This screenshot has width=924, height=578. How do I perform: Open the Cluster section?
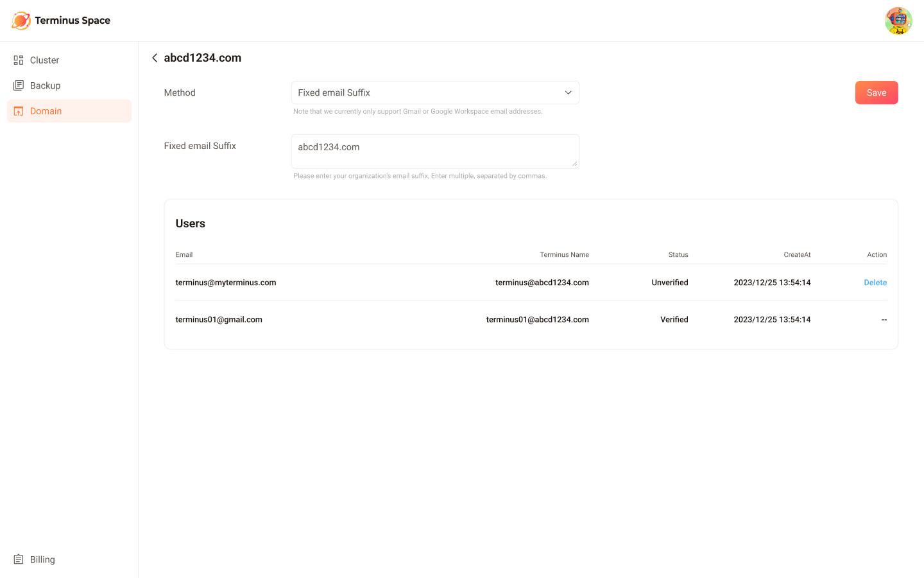pos(69,60)
